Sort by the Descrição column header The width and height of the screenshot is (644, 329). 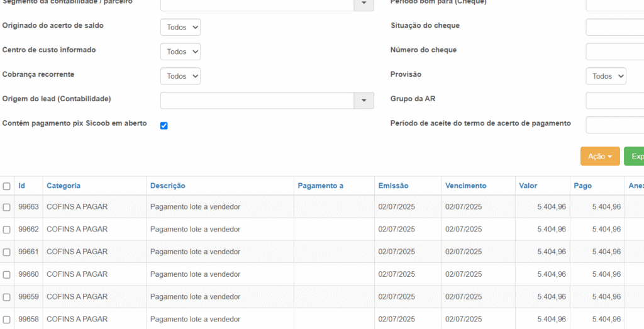167,186
